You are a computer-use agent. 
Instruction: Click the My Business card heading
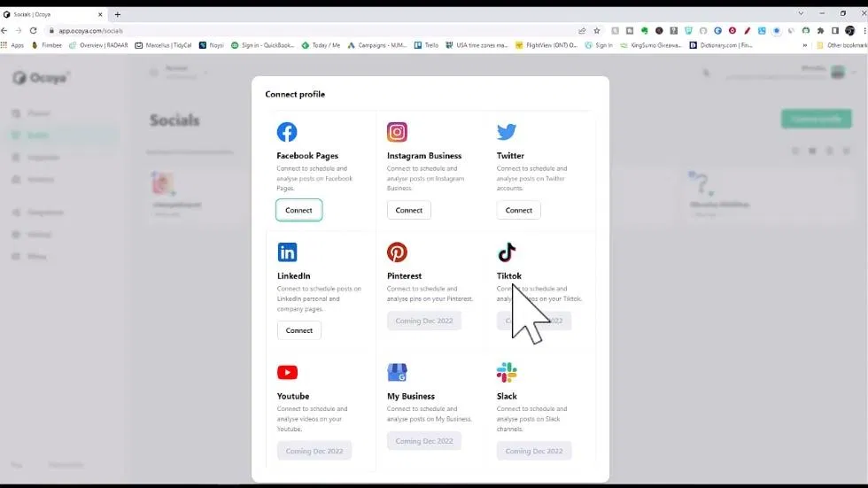click(x=411, y=396)
